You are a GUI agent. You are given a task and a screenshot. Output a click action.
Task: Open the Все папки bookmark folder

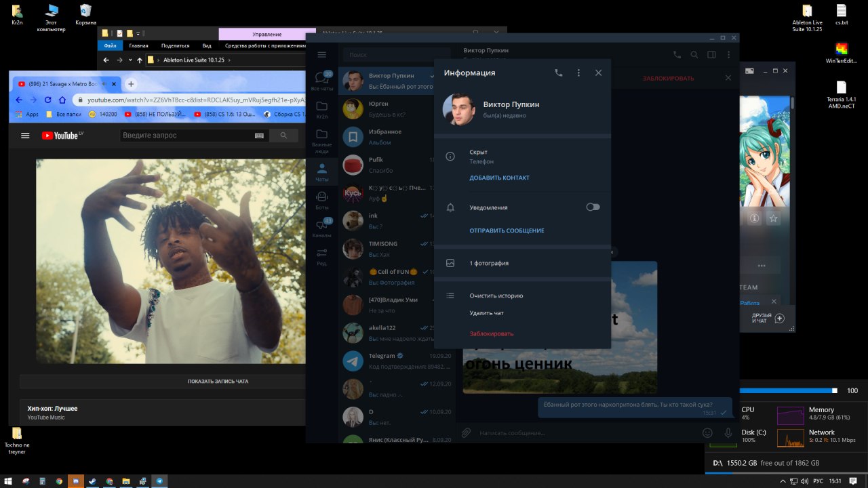tap(64, 115)
